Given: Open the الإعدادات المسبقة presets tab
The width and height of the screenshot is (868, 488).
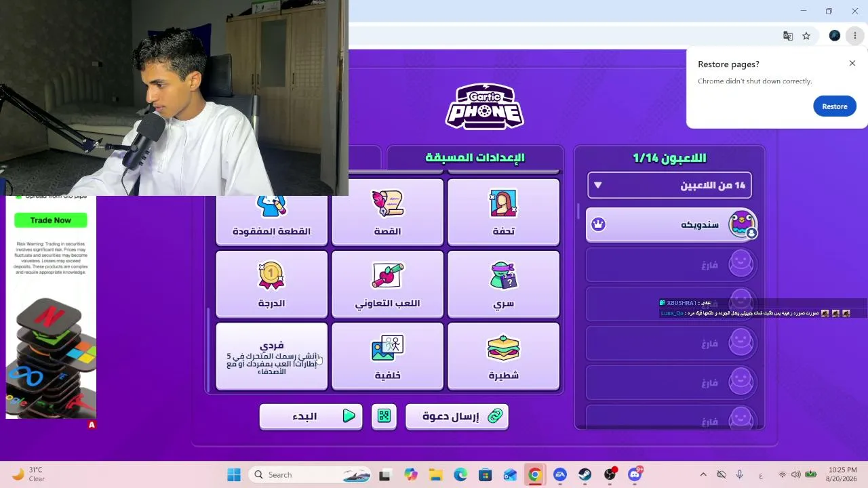Looking at the screenshot, I should click(475, 158).
